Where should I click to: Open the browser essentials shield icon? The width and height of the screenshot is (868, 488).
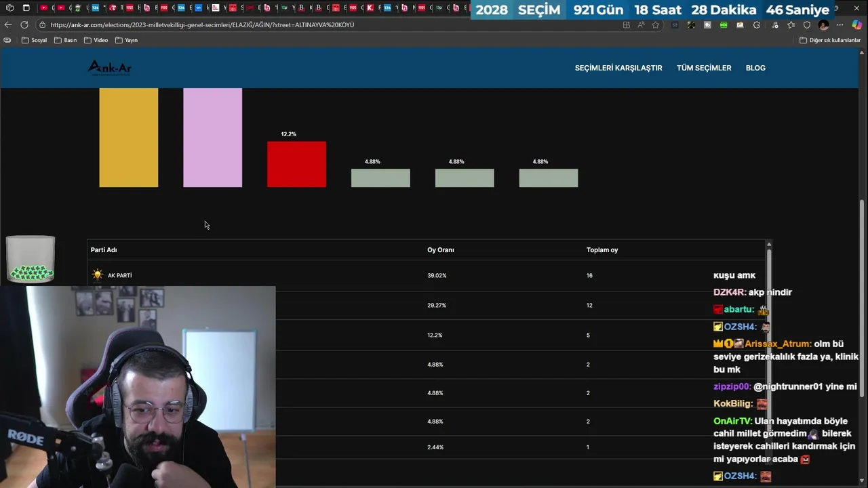coord(807,25)
